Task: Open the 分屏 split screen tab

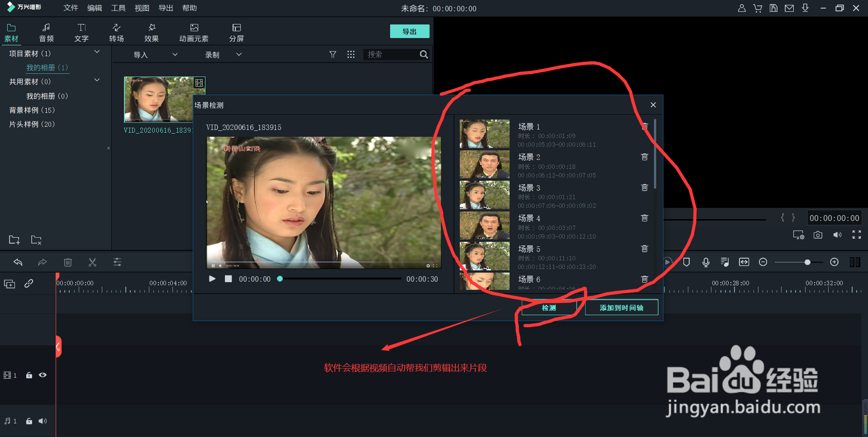Action: click(236, 33)
